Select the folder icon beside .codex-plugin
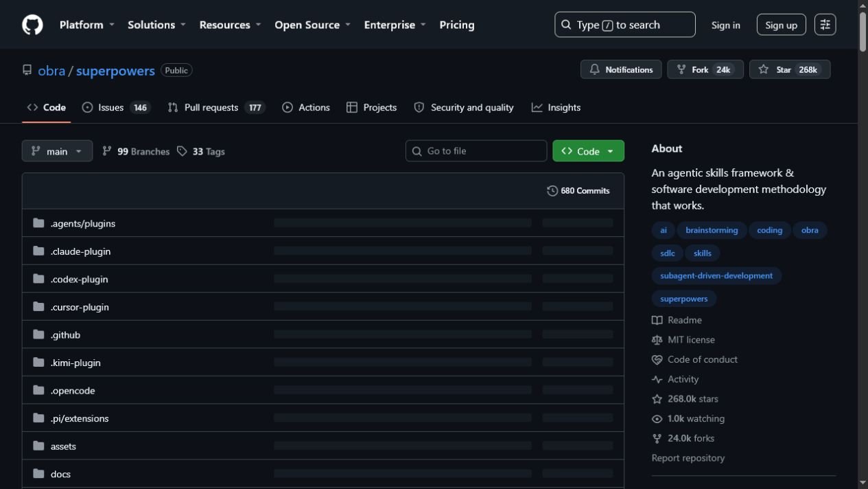 coord(38,279)
